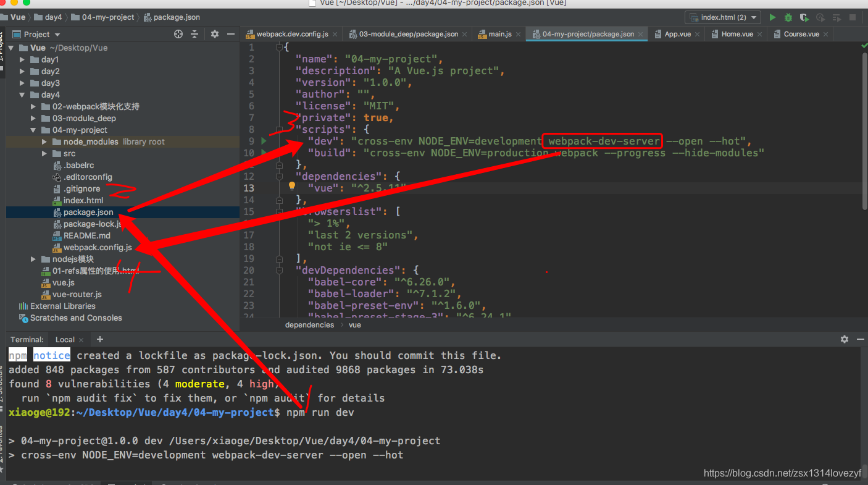Close the App.vue editor tab
Screen dimensions: 868x485
[698, 34]
